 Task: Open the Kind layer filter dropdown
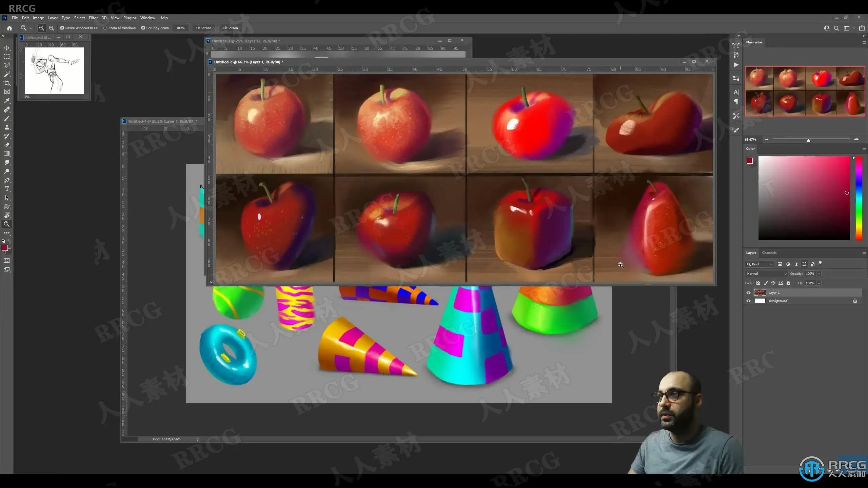[x=759, y=264]
